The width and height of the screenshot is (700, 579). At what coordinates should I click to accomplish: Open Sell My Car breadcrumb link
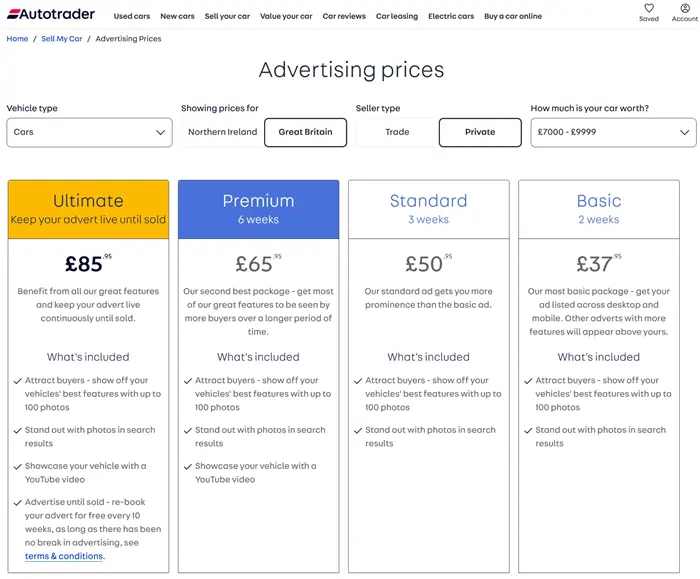pos(62,39)
